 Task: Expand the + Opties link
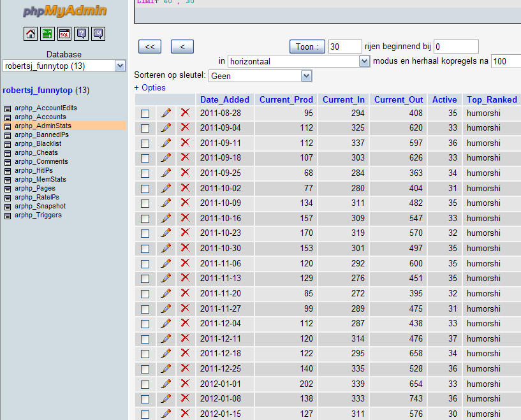coord(150,88)
